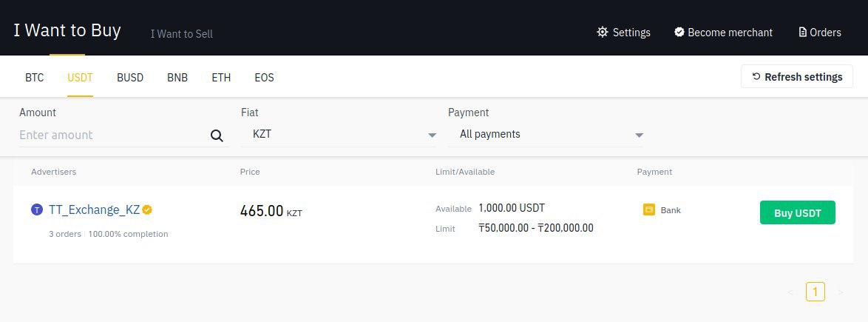Open Settings via the gear icon
Viewport: 868px width, 322px height.
[x=603, y=32]
